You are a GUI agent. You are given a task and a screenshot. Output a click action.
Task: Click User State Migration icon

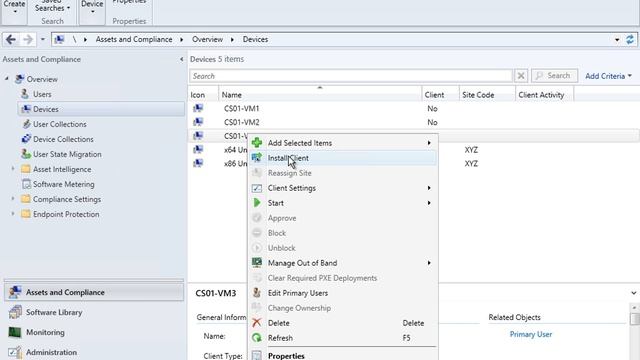[26, 154]
